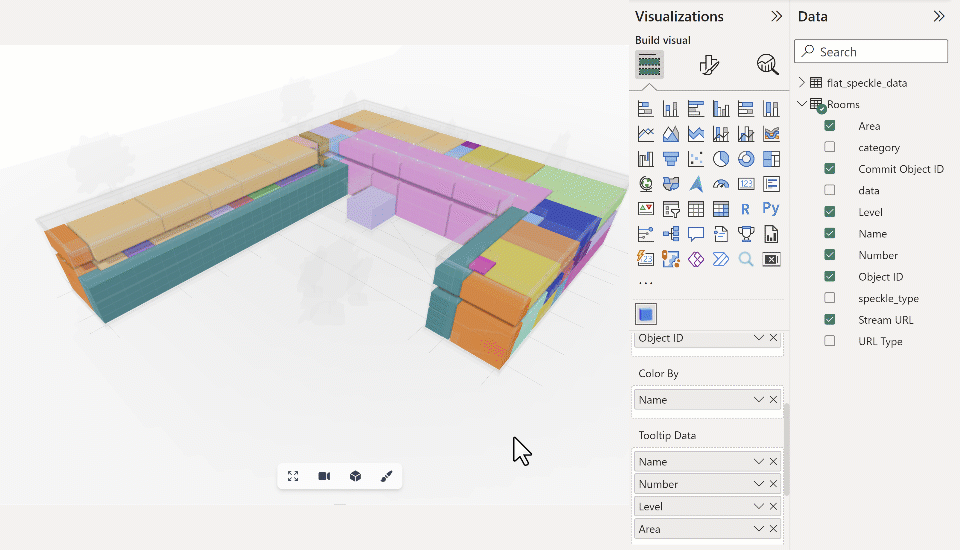Click the Visualizations pane vertical scrollbar
The width and height of the screenshot is (960, 550).
pyautogui.click(x=787, y=449)
